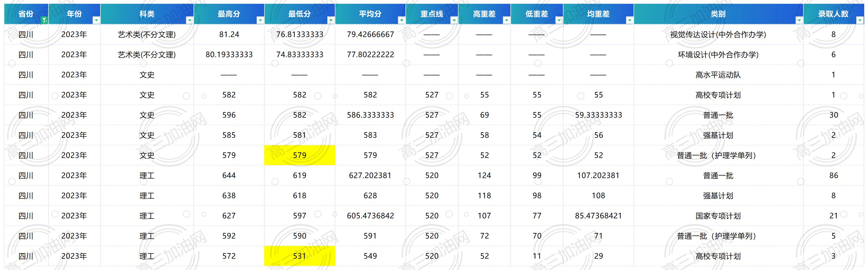
Task: Open the 年份 column filter dropdown
Action: pyautogui.click(x=96, y=20)
